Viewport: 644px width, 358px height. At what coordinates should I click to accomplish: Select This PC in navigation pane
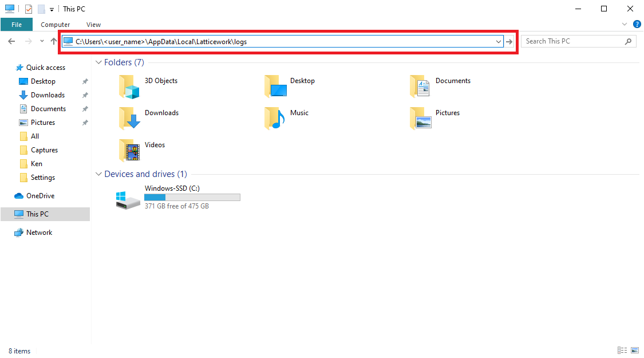pyautogui.click(x=45, y=214)
